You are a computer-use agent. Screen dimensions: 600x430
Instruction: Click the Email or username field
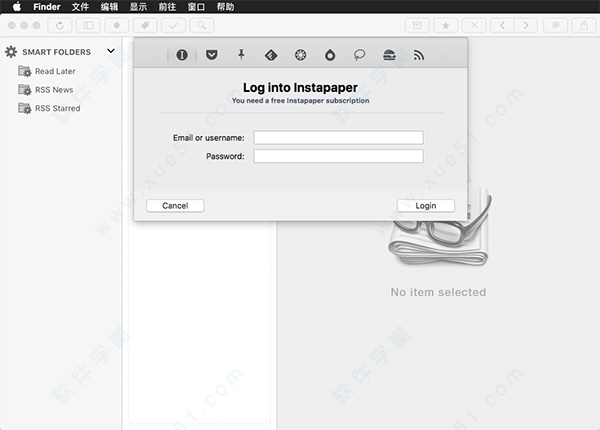(338, 137)
